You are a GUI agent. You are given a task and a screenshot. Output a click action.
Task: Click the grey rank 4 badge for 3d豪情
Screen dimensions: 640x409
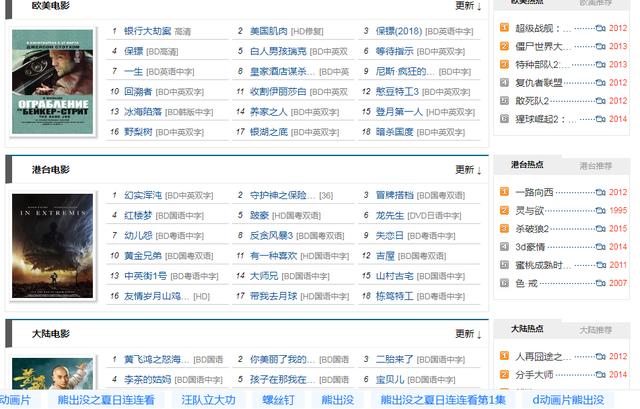[x=504, y=247]
